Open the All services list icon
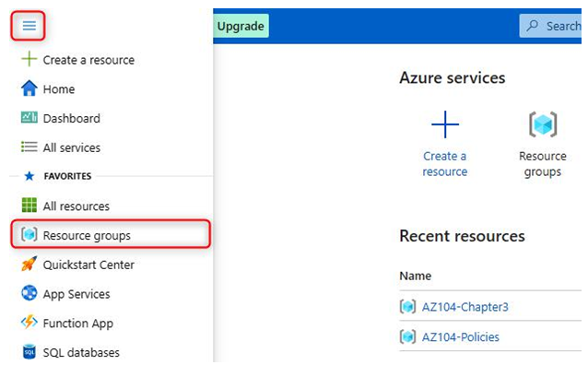 pyautogui.click(x=29, y=147)
